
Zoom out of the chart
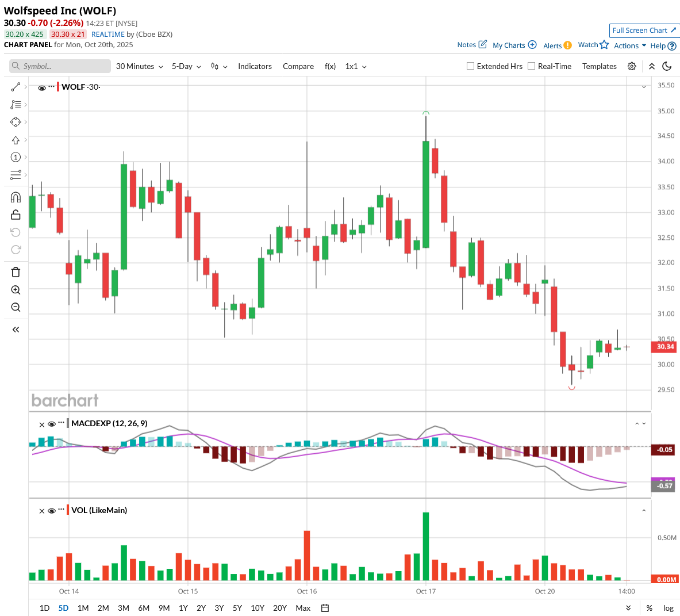tap(16, 307)
